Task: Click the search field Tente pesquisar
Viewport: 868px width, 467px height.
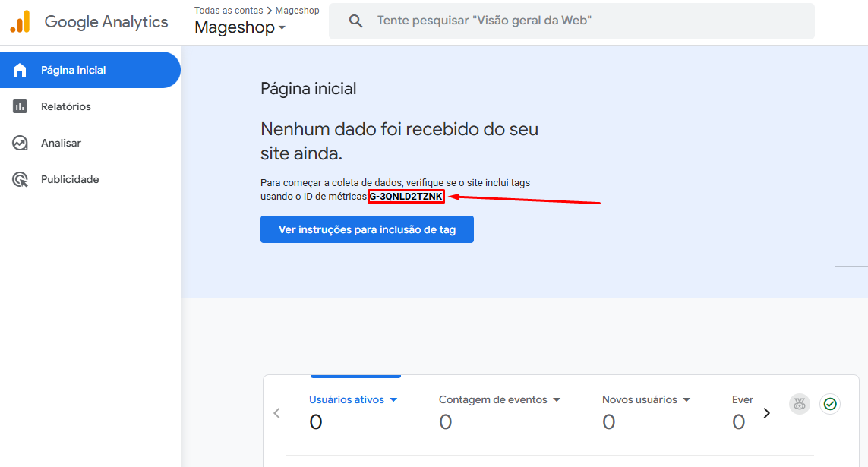Action: point(572,21)
